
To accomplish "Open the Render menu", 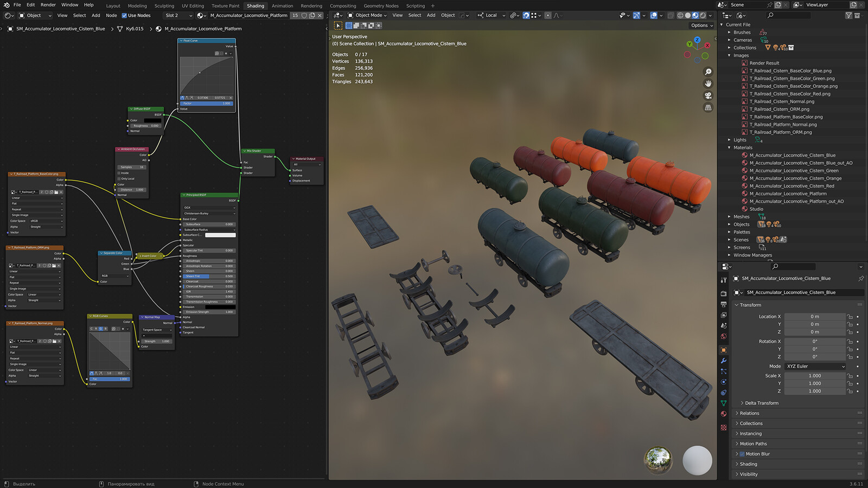I will pyautogui.click(x=48, y=5).
